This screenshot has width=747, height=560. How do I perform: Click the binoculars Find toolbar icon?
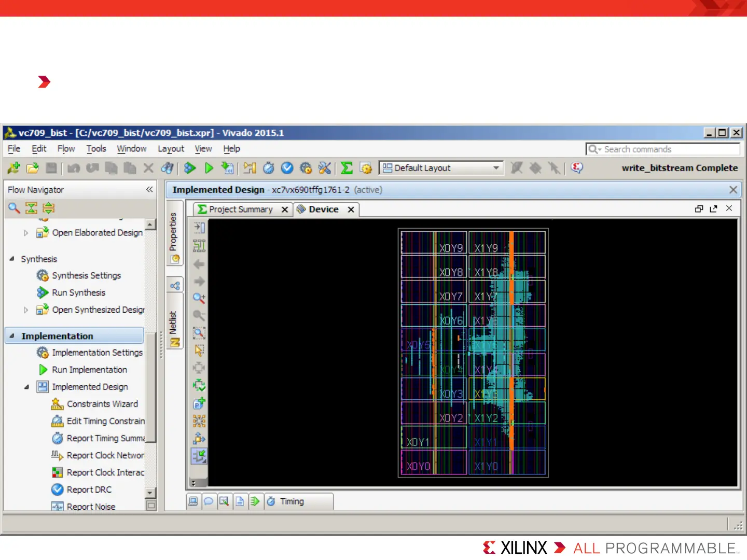click(x=168, y=168)
